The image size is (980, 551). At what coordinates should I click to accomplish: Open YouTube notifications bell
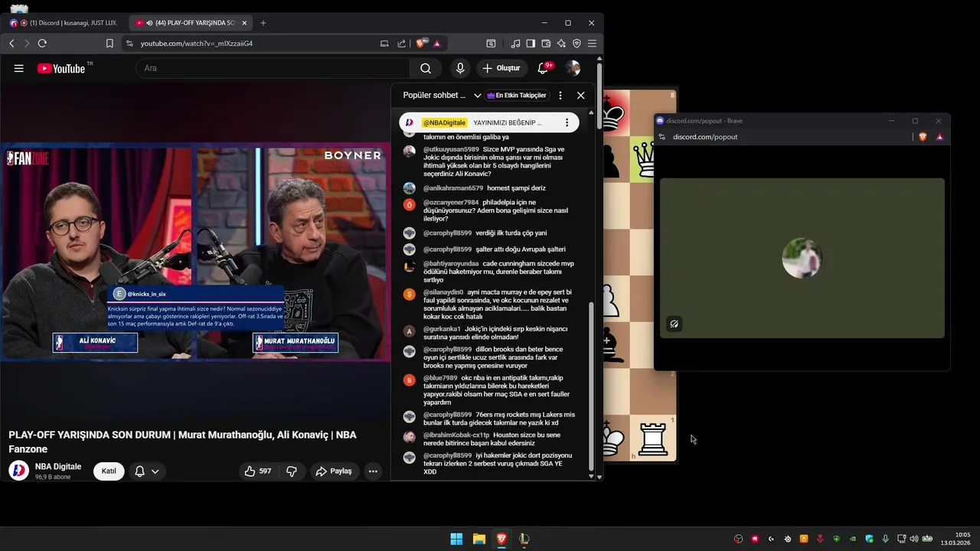tap(543, 68)
